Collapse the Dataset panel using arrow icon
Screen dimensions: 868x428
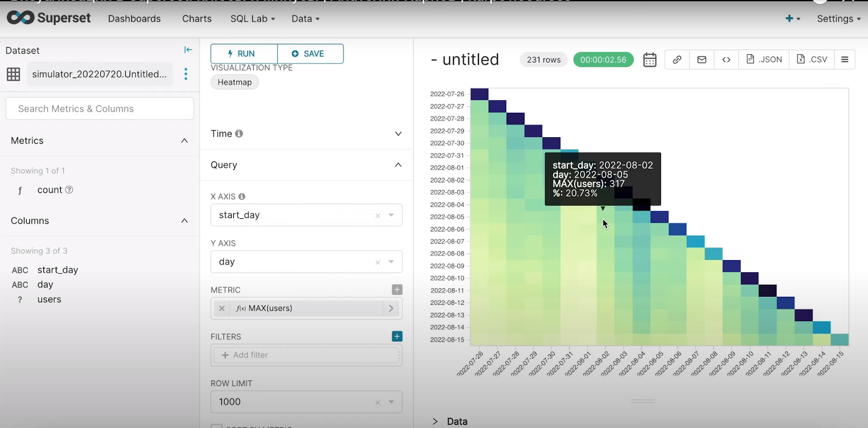(188, 50)
